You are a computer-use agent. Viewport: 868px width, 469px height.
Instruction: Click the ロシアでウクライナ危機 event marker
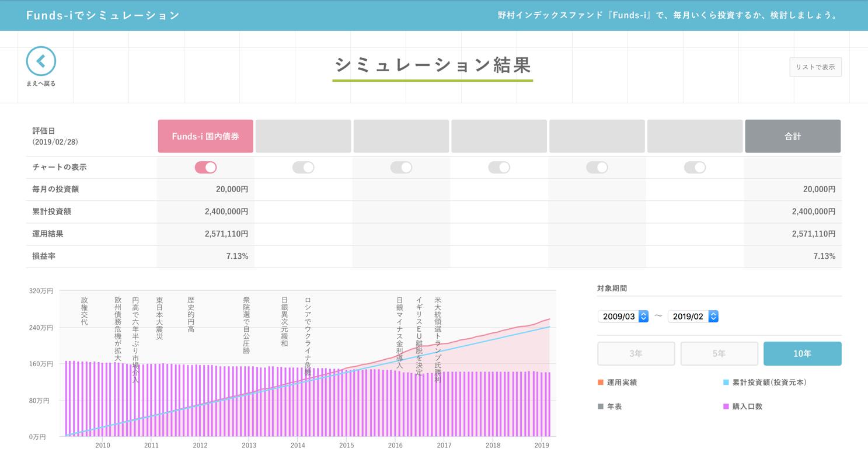[308, 336]
